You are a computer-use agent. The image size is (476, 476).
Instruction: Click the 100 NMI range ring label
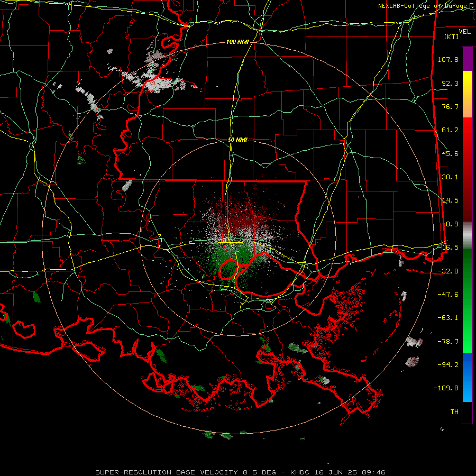point(237,42)
